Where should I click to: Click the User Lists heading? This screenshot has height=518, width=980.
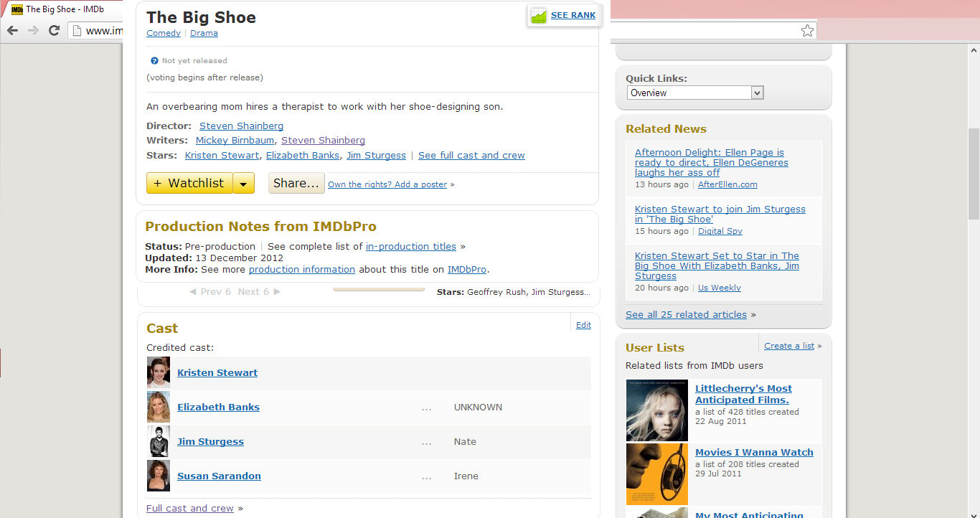click(x=655, y=348)
